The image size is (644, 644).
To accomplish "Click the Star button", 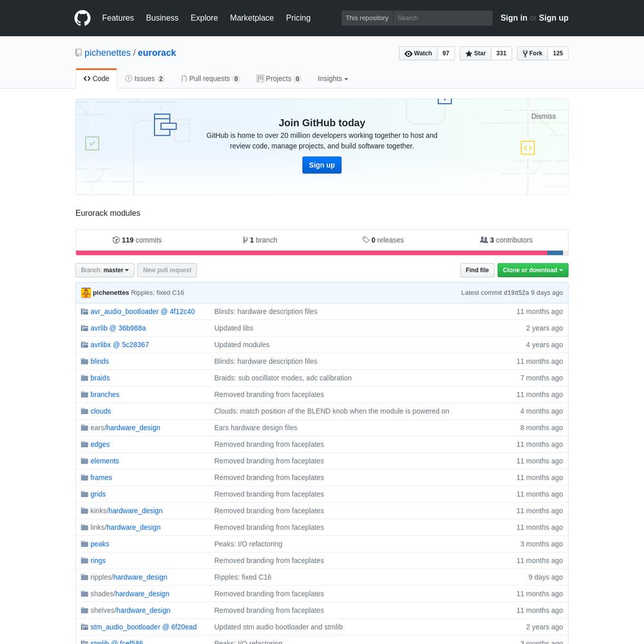I will (476, 53).
